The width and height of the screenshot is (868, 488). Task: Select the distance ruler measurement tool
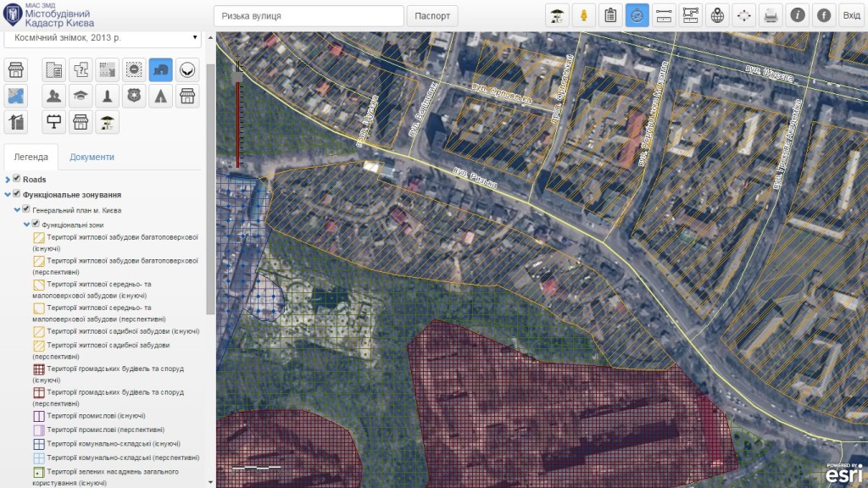pyautogui.click(x=664, y=15)
